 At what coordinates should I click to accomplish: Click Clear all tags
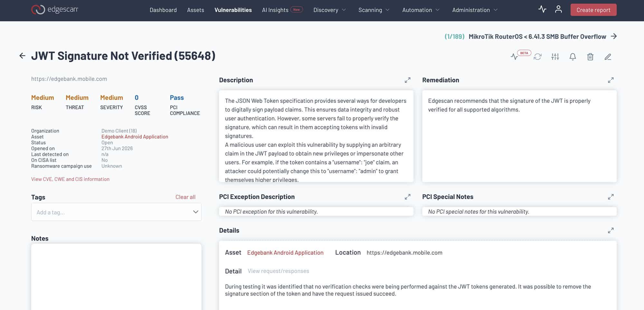pyautogui.click(x=185, y=197)
